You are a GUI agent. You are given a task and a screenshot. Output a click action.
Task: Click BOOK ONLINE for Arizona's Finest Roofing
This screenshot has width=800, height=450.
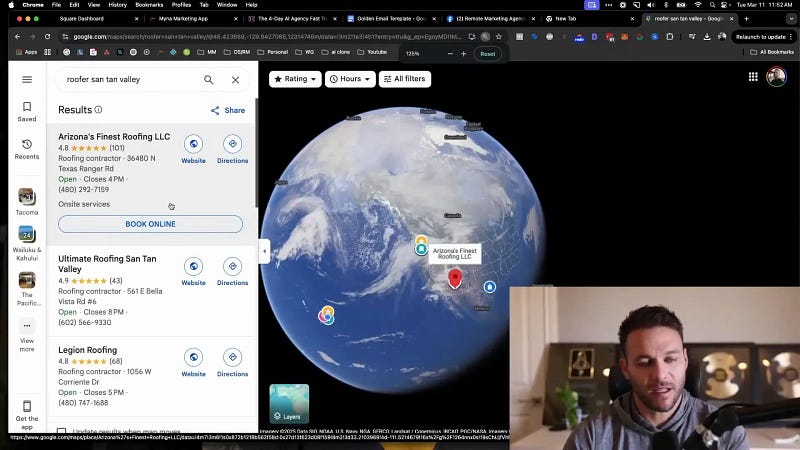151,224
